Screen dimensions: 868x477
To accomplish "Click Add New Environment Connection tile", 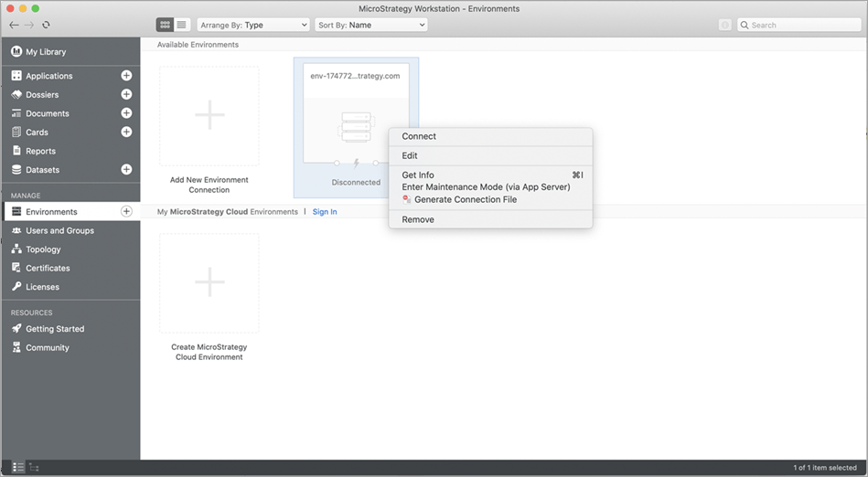I will pyautogui.click(x=209, y=116).
